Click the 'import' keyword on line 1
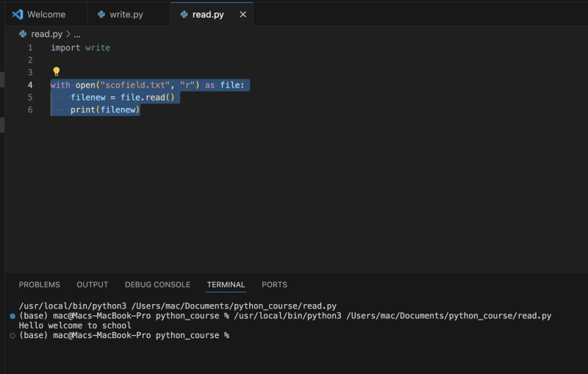Viewport: 588px width, 374px height. (x=65, y=48)
